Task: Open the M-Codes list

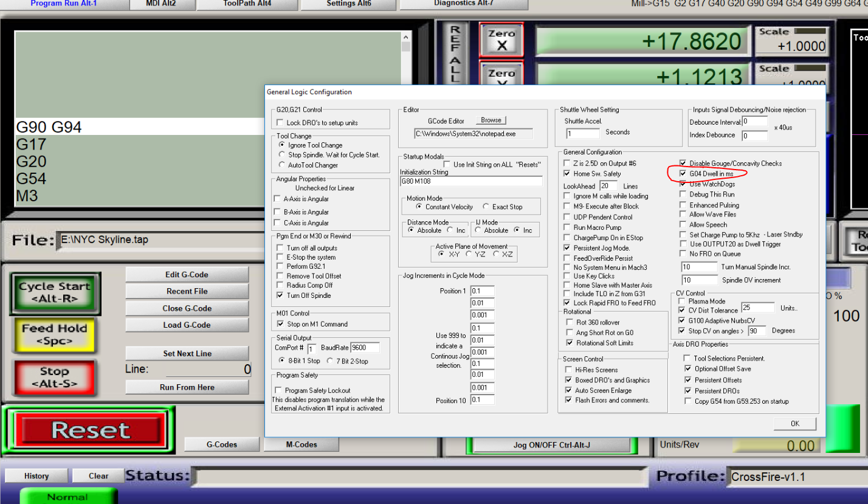Action: [x=301, y=444]
